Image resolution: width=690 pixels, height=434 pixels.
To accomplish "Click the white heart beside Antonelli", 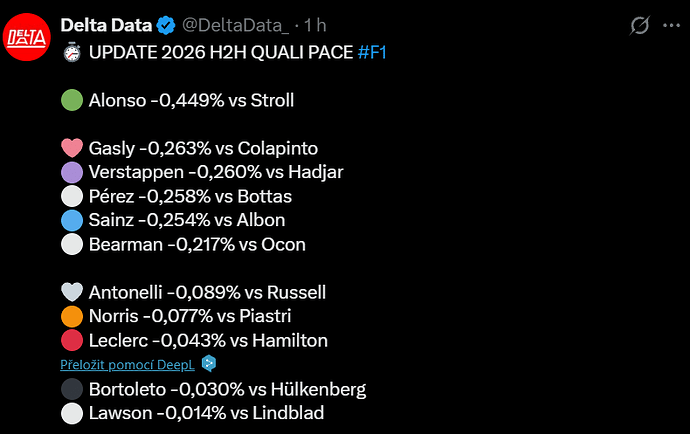I will 72,292.
